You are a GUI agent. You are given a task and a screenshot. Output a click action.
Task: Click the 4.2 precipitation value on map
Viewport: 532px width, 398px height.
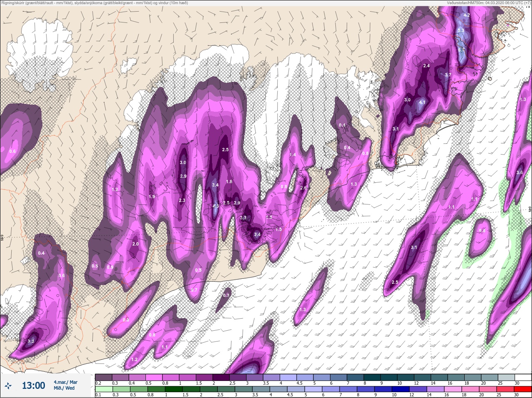pyautogui.click(x=466, y=15)
